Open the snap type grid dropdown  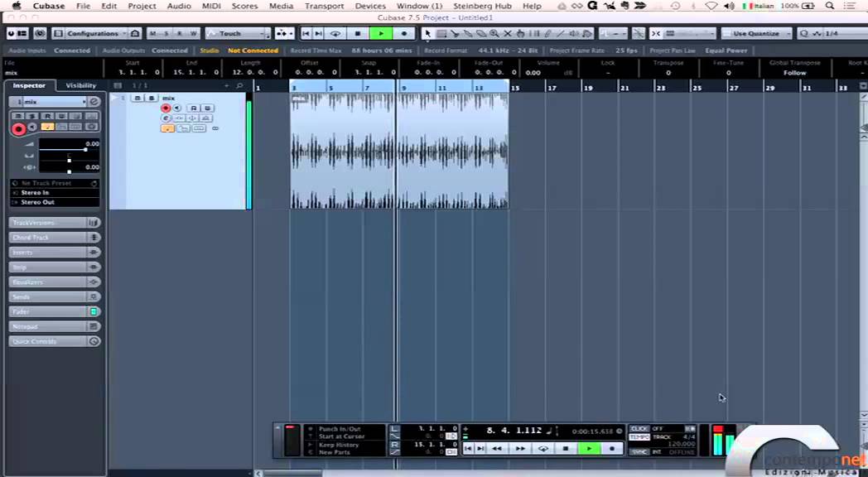(689, 34)
